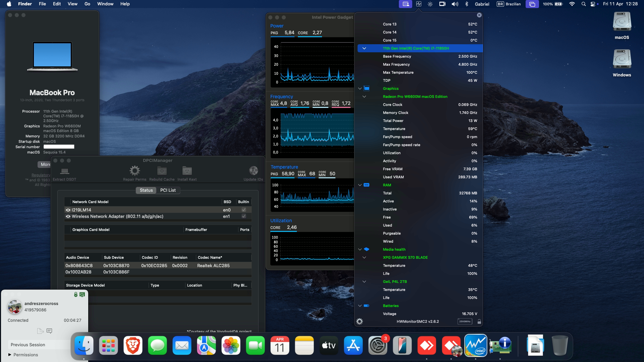644x362 pixels.
Task: Click the serial number field in About window
Action: (x=59, y=146)
